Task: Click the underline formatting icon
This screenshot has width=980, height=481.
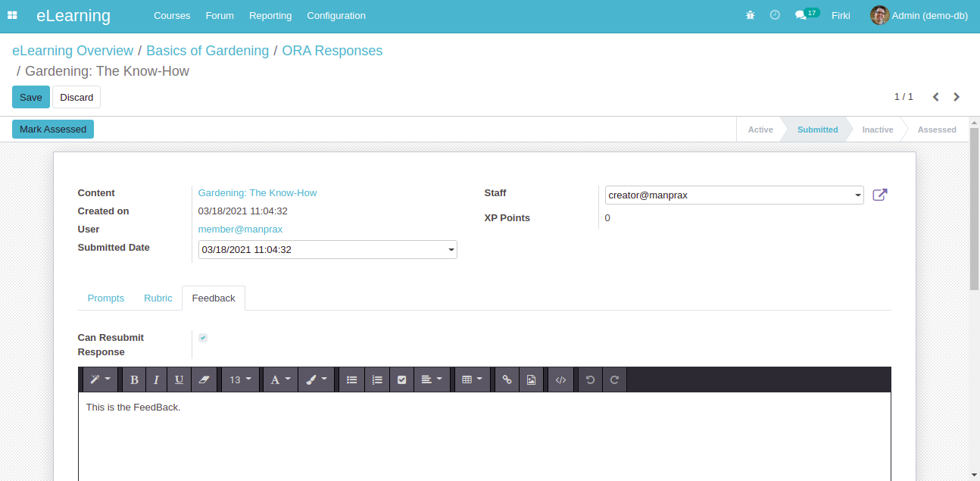Action: click(x=179, y=380)
